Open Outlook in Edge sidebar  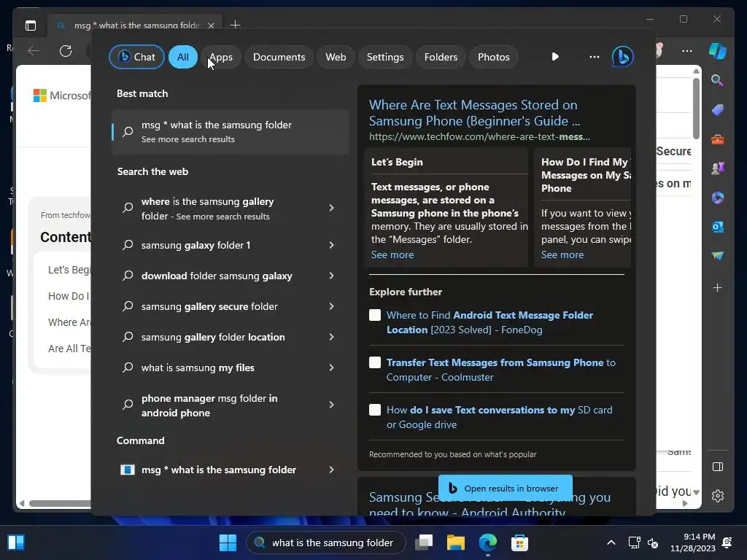coord(718,227)
